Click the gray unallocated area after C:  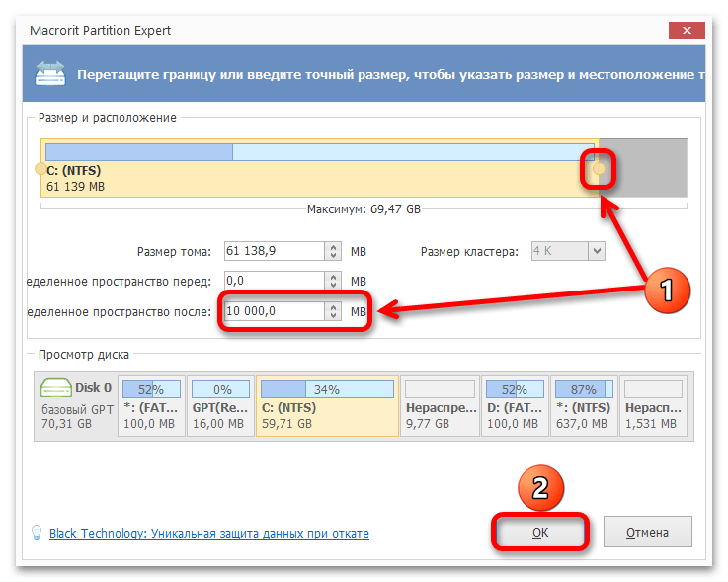[x=643, y=168]
